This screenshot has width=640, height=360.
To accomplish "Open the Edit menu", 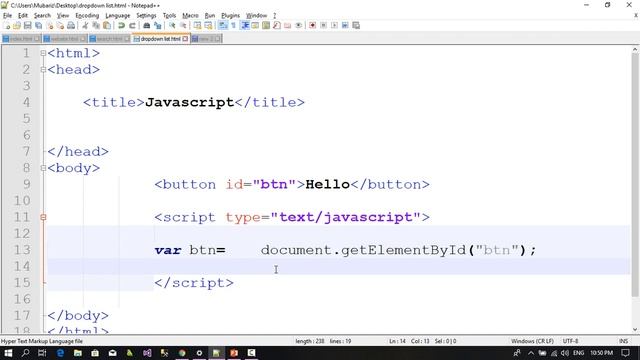I will 23,16.
